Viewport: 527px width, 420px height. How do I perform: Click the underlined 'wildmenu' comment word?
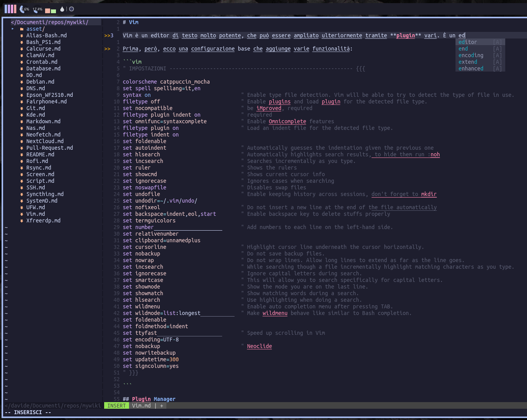click(275, 313)
